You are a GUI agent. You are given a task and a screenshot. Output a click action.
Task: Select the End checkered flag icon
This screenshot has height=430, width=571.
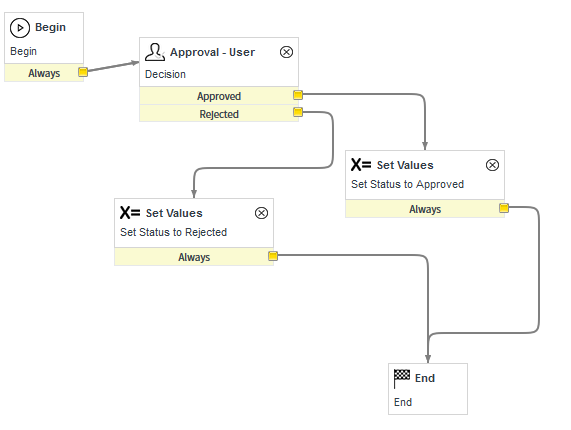point(402,379)
